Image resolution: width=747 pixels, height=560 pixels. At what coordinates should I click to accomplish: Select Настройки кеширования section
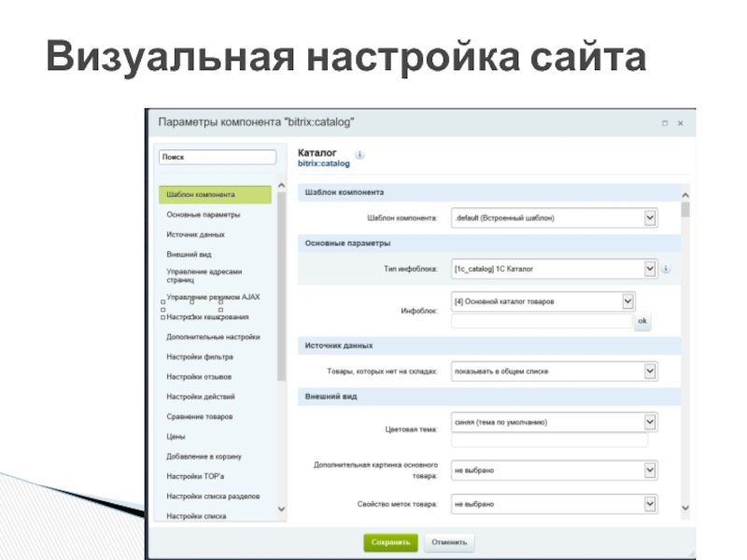point(207,317)
